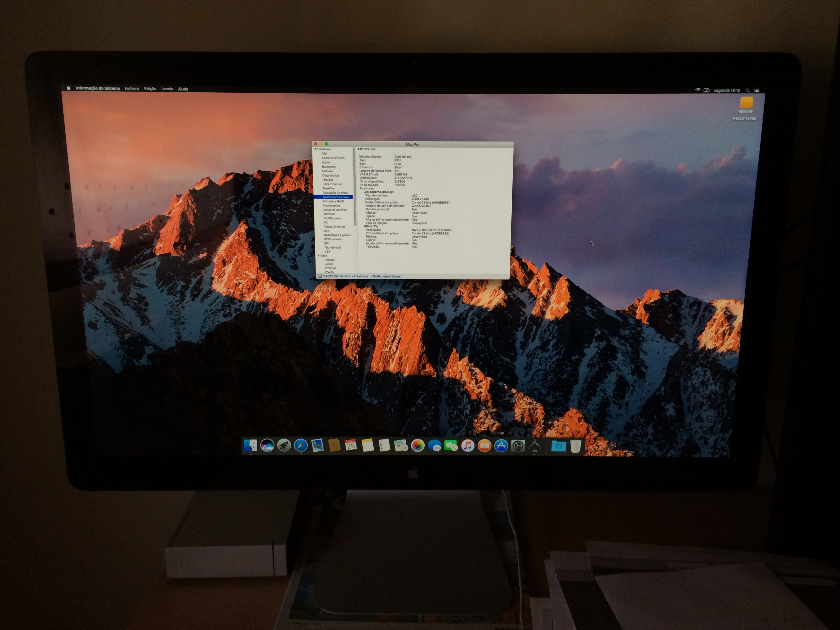Open iTunes from the Dock

468,445
